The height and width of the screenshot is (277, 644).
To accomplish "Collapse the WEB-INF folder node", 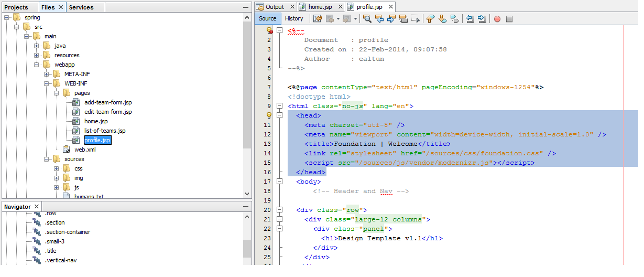I will 47,83.
